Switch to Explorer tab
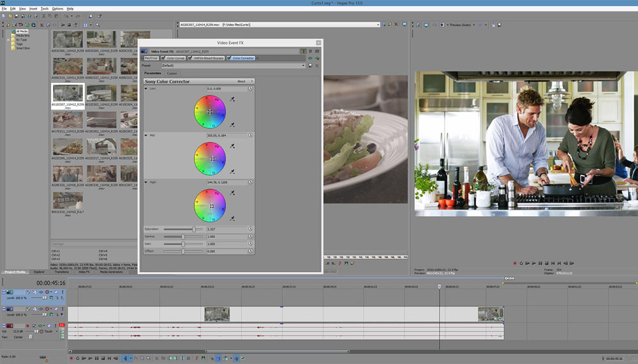This screenshot has height=364, width=638. (39, 272)
